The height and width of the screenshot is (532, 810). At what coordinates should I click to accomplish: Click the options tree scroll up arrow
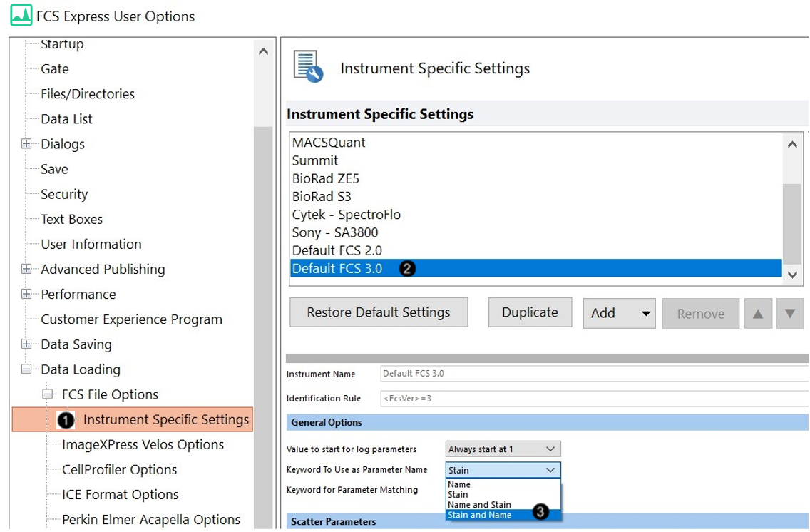(x=263, y=51)
